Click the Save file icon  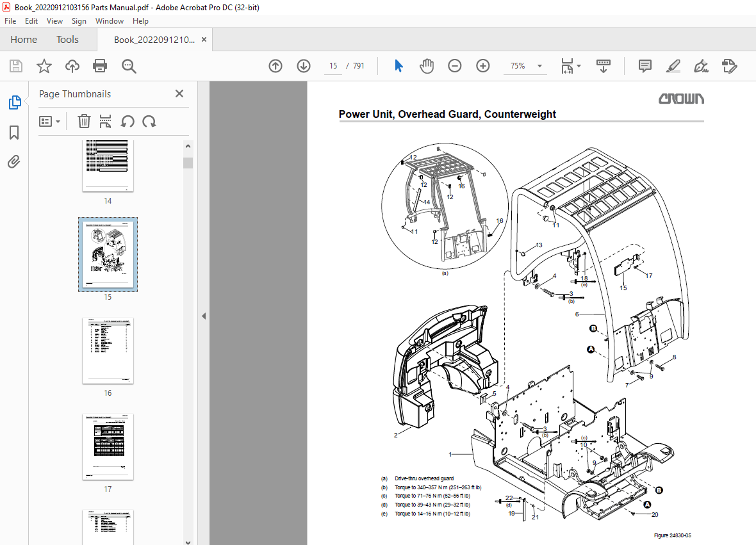click(x=16, y=66)
